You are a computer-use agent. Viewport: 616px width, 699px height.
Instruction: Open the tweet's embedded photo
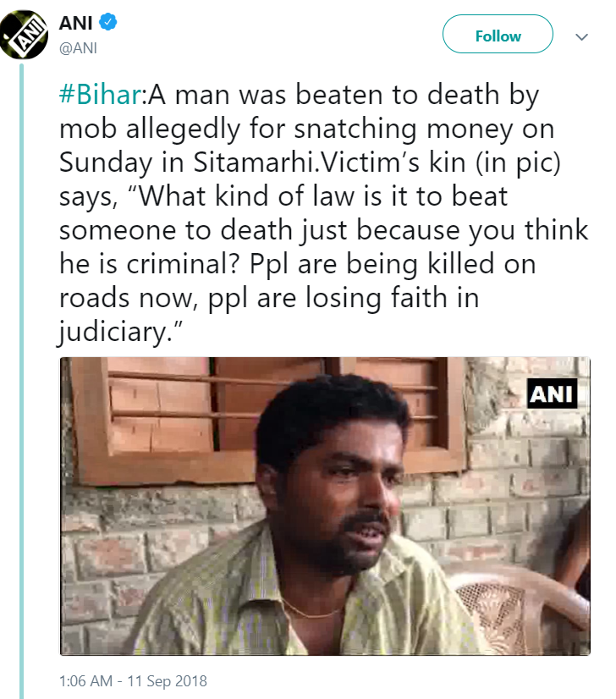[x=325, y=505]
